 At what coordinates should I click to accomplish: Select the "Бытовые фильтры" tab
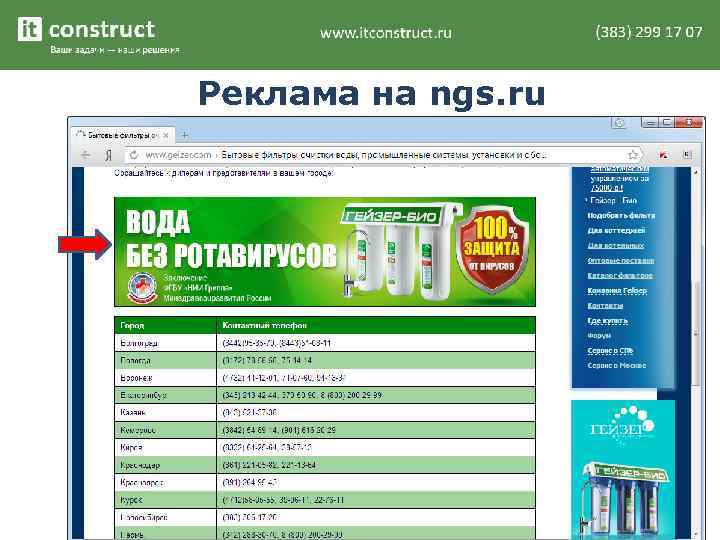[122, 135]
